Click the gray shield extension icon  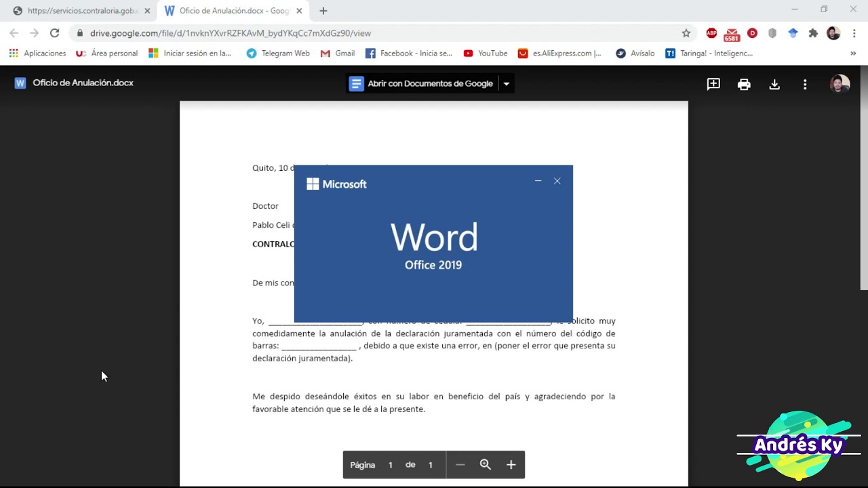pos(772,33)
